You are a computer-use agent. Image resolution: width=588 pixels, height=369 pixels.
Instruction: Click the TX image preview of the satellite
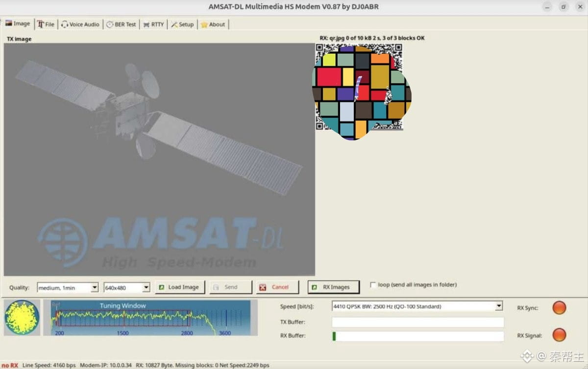[159, 160]
